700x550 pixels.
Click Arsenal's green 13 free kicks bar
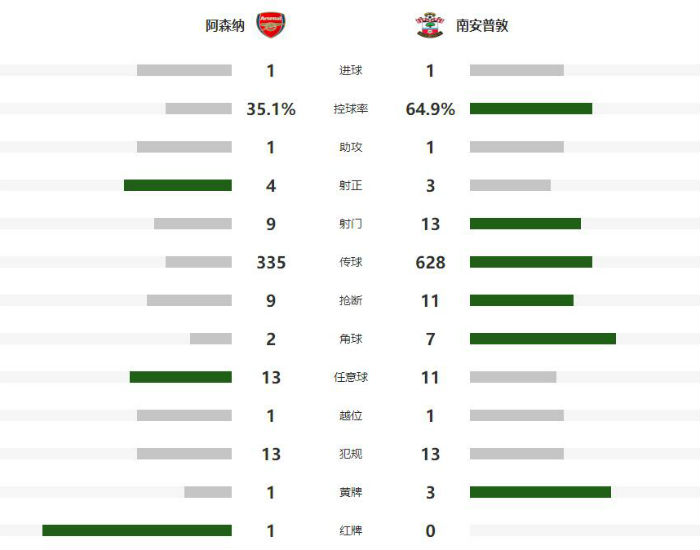pos(181,377)
